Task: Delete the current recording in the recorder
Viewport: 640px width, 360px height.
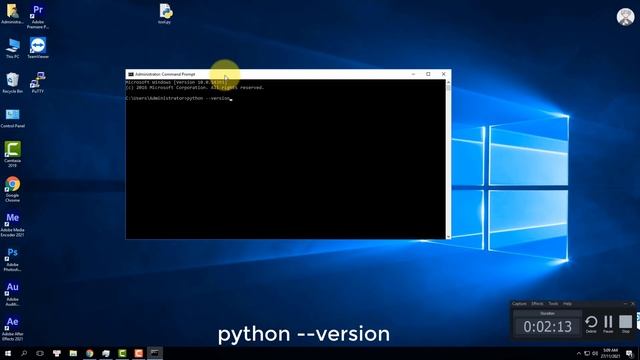Action: pyautogui.click(x=591, y=324)
